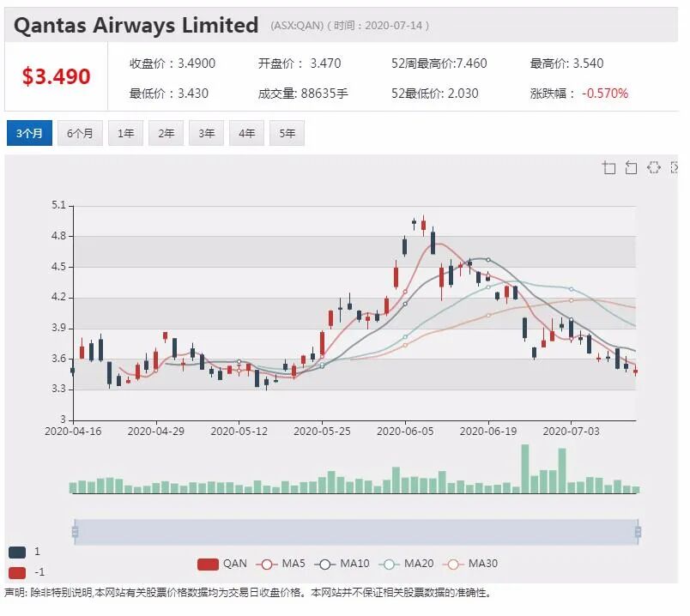The width and height of the screenshot is (690, 616).
Task: Click the cut-off rightmost toolbox icon
Action: click(674, 167)
